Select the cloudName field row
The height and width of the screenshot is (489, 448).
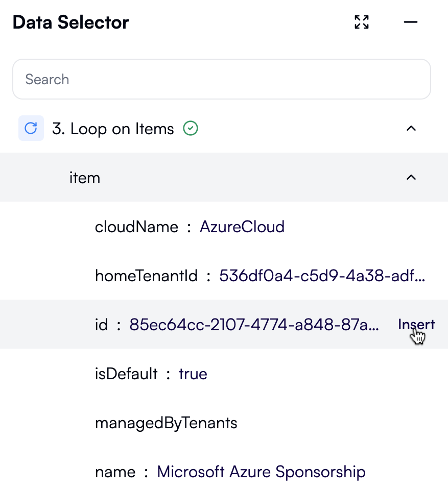136,227
